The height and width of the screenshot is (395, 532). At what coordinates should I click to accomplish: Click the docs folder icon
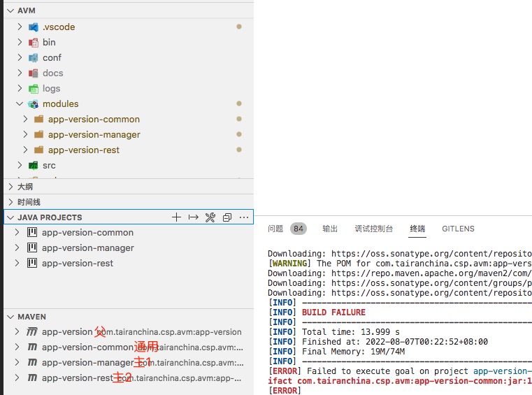(34, 73)
